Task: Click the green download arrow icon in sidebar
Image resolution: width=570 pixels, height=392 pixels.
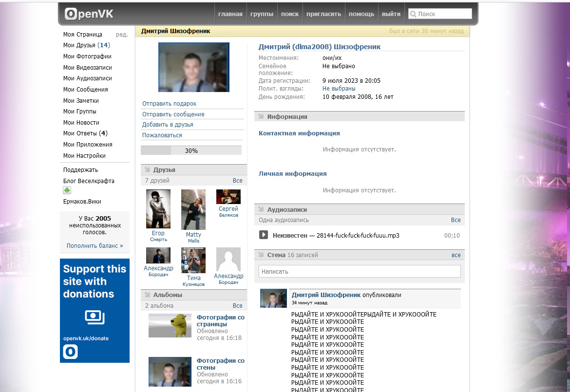Action: (x=67, y=190)
